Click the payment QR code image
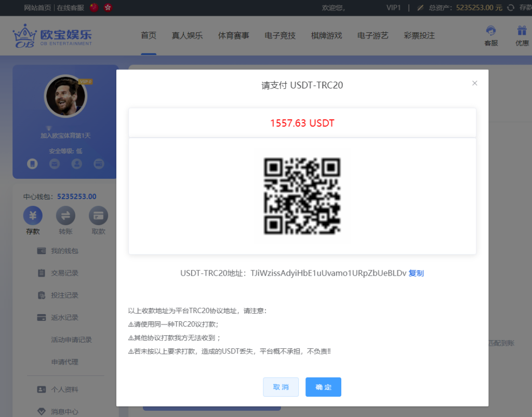This screenshot has height=417, width=532. (x=302, y=196)
